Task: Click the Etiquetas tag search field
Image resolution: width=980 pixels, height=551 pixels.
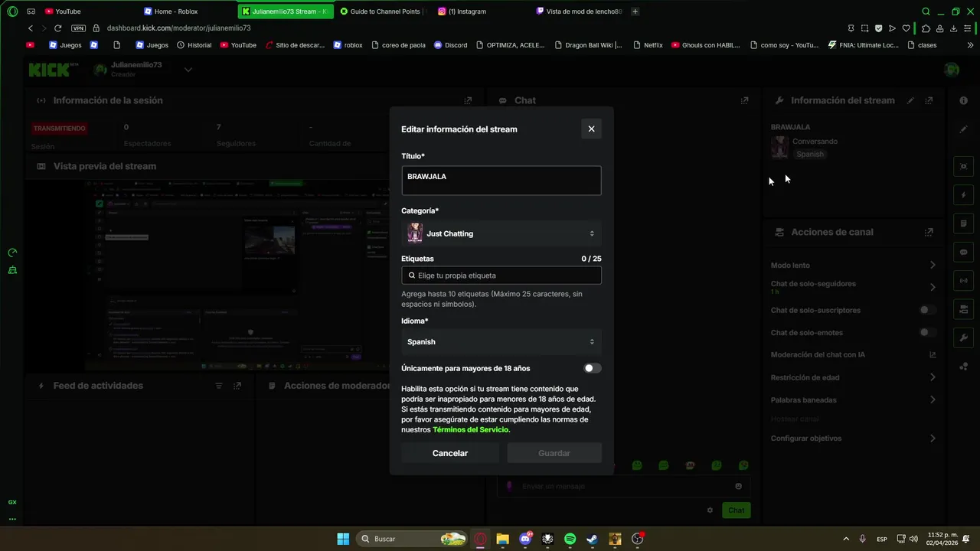Action: coord(501,275)
